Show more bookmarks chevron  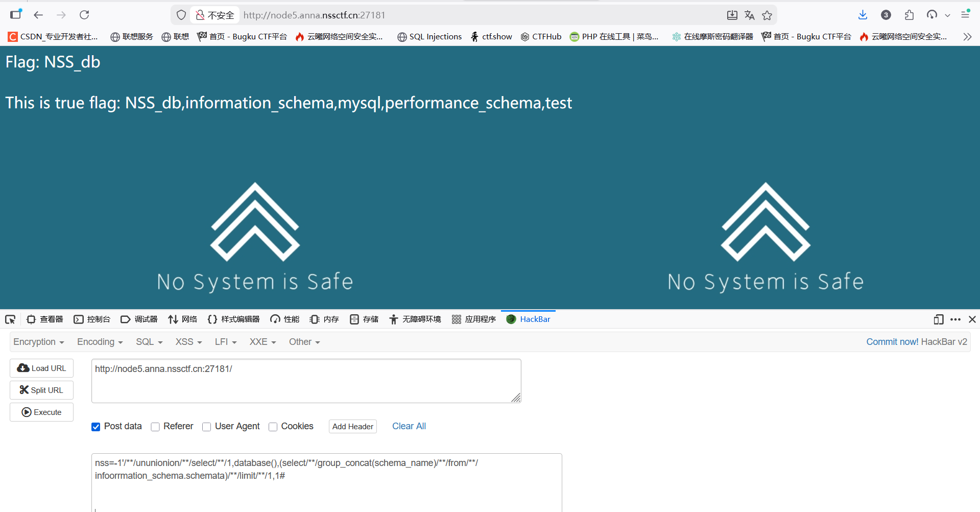coord(967,37)
